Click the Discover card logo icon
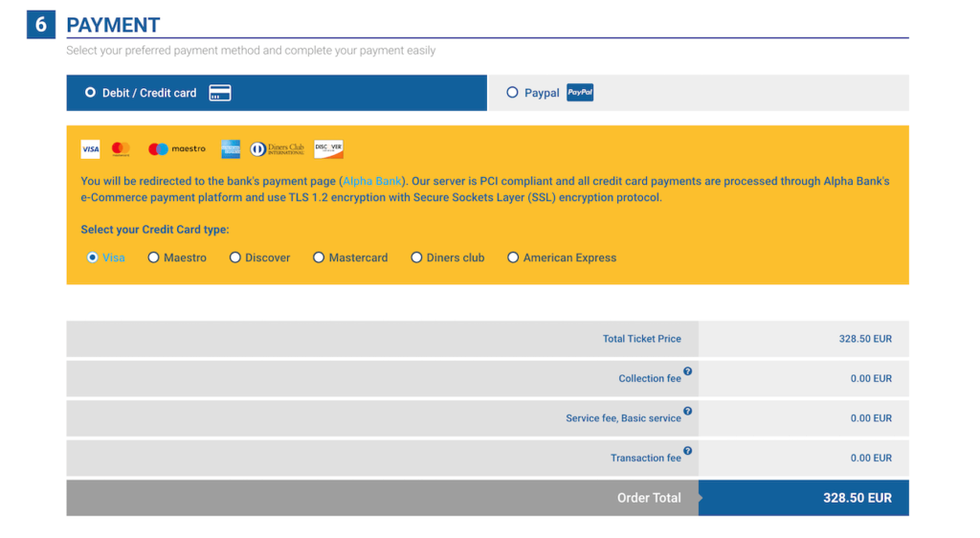This screenshot has height=538, width=980. click(329, 148)
